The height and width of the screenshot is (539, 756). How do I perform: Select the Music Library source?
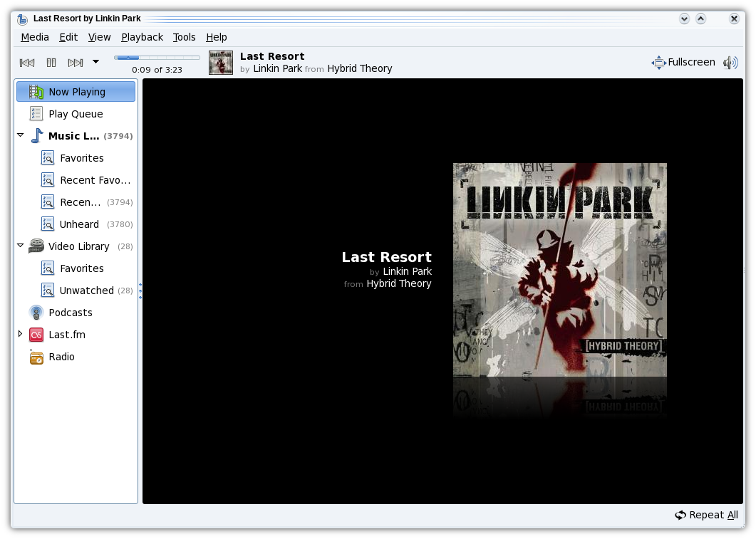tap(74, 136)
